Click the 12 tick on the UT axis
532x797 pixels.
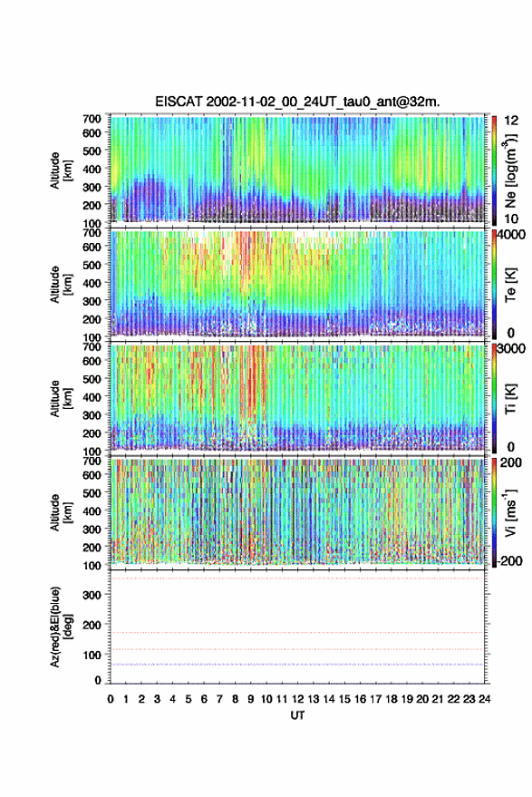[x=298, y=699]
